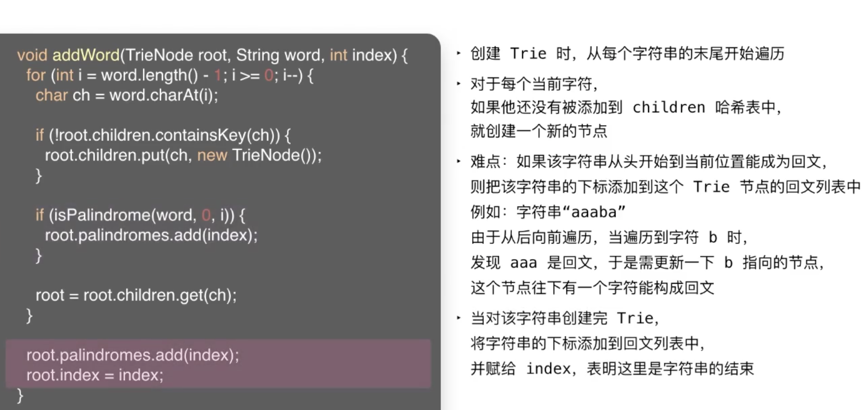Click the containsKey if-statement line
This screenshot has width=868, height=410.
(x=163, y=136)
